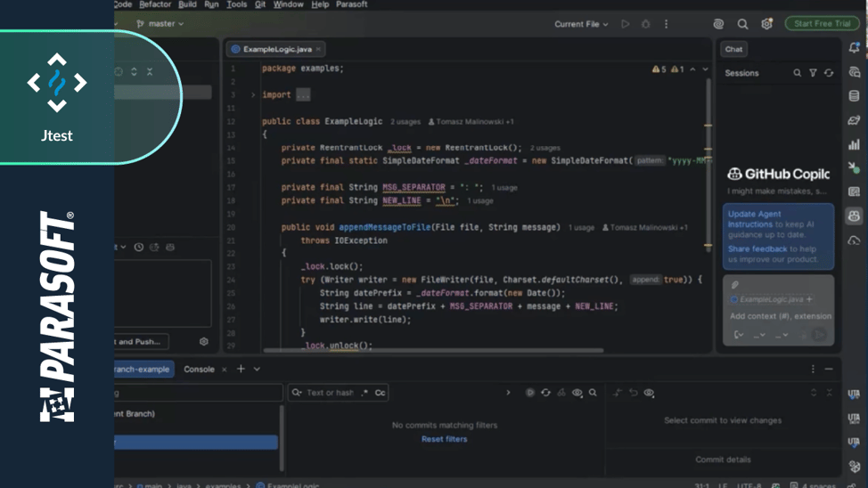Close the Console tab
The width and height of the screenshot is (868, 488).
pyautogui.click(x=225, y=369)
